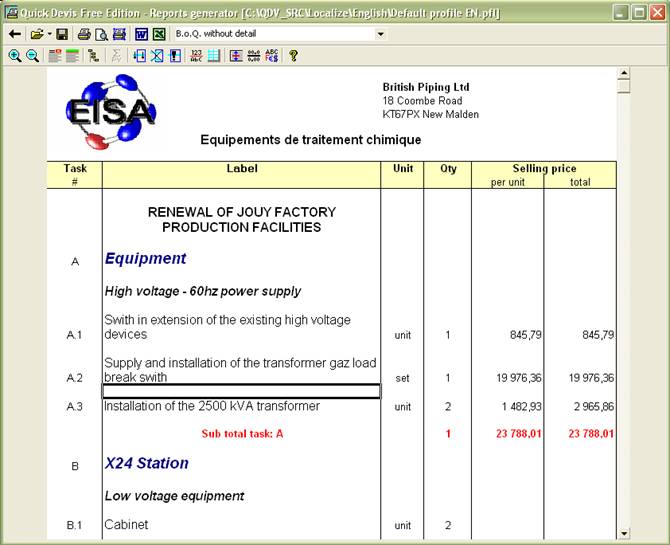Click the row height arrows icon

pyautogui.click(x=236, y=56)
